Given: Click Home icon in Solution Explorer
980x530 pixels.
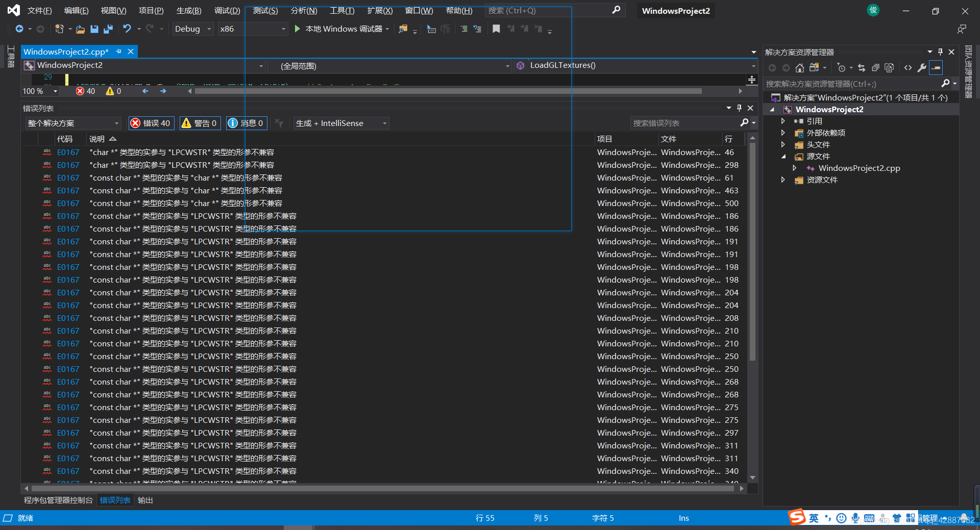Looking at the screenshot, I should point(800,68).
